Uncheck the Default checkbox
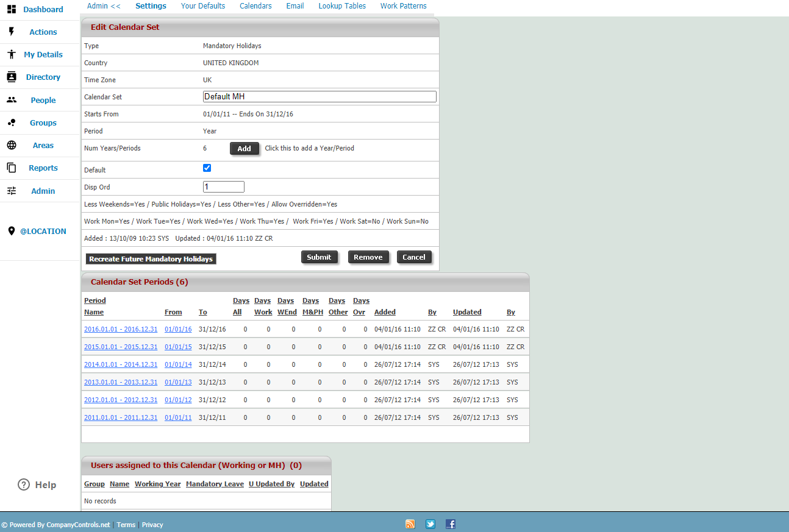The height and width of the screenshot is (532, 789). point(207,168)
